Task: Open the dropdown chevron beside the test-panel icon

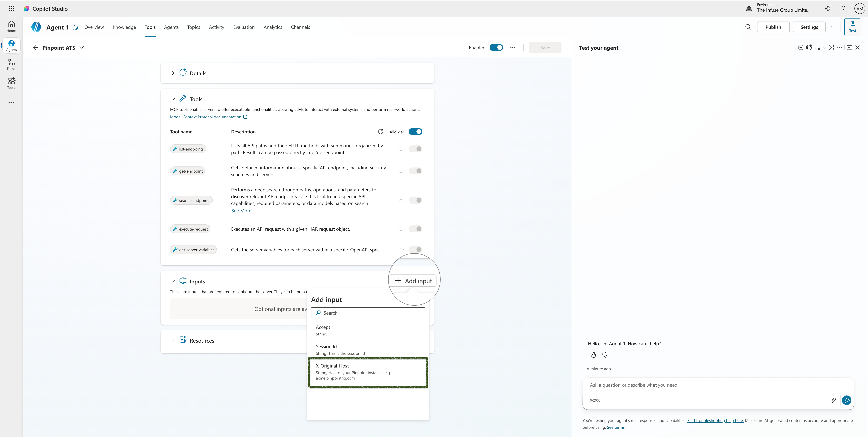Action: (x=824, y=48)
